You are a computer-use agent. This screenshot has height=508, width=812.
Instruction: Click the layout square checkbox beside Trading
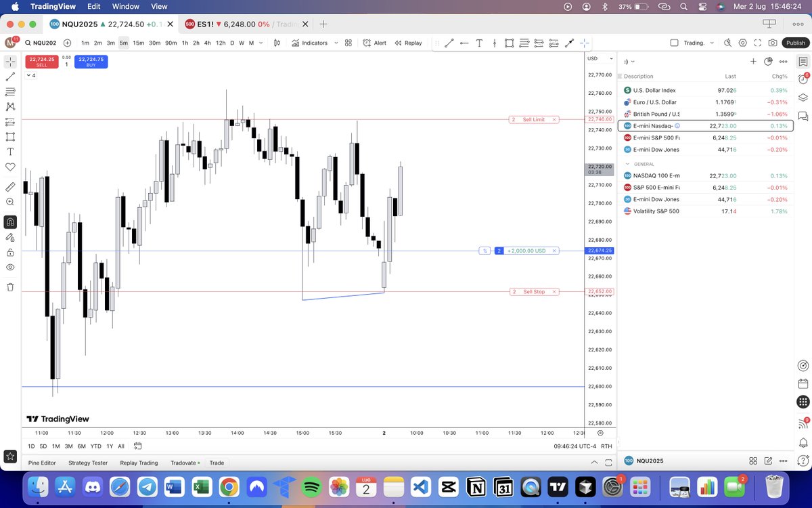pos(674,43)
